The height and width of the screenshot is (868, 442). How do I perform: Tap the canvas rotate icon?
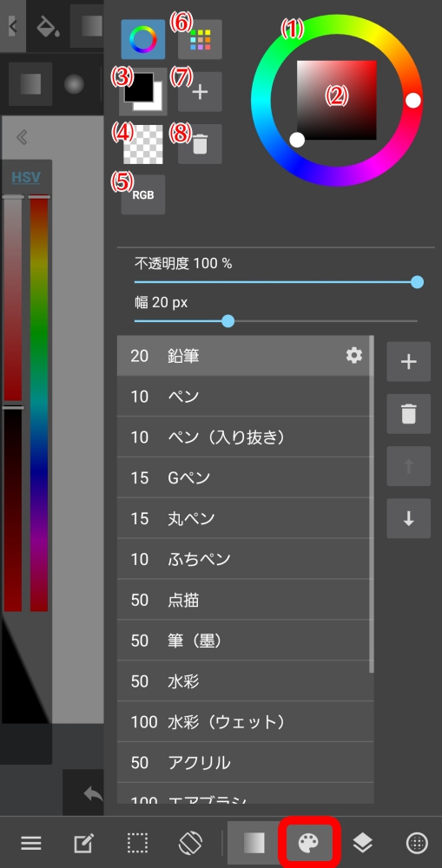click(190, 843)
